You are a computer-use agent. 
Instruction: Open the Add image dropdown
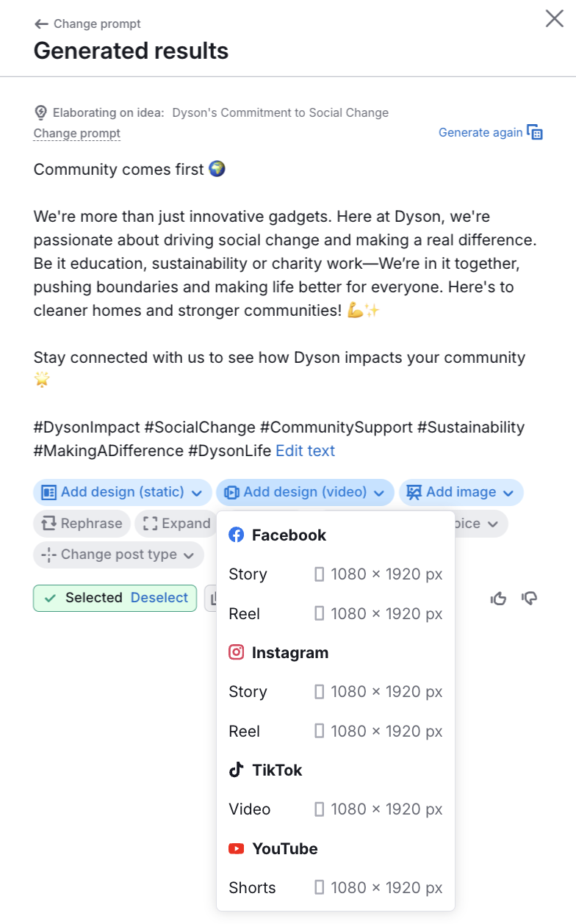tap(461, 492)
